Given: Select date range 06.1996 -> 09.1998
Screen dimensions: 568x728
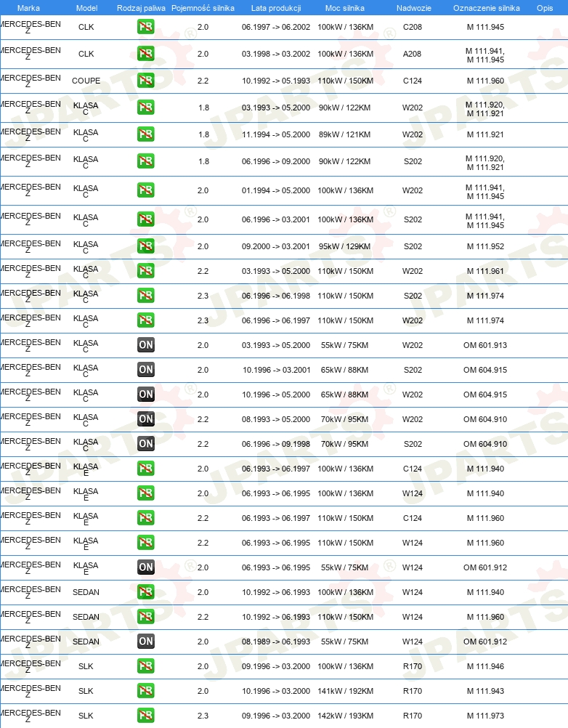Looking at the screenshot, I should pyautogui.click(x=276, y=444).
